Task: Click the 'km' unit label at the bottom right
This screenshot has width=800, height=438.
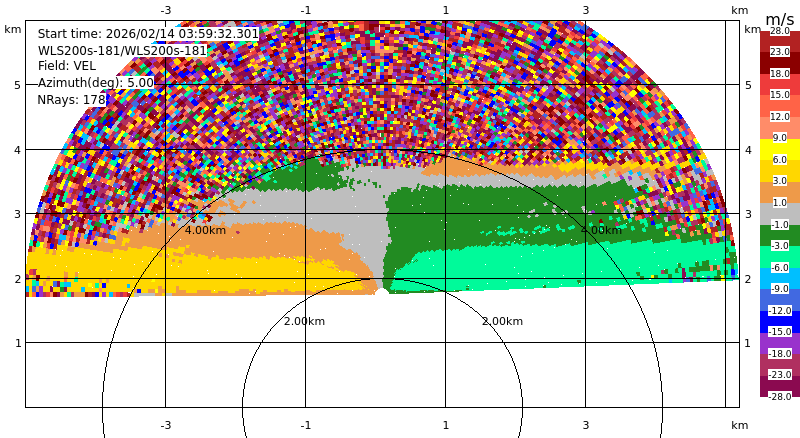Action: click(x=739, y=425)
